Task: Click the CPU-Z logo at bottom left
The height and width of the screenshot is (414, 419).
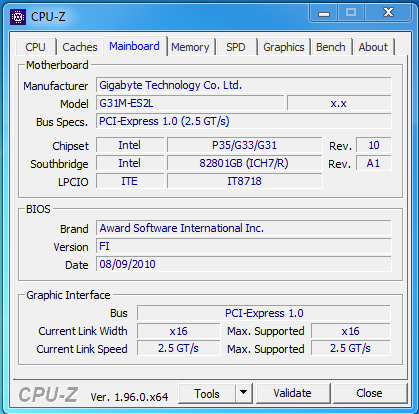Action: point(48,394)
